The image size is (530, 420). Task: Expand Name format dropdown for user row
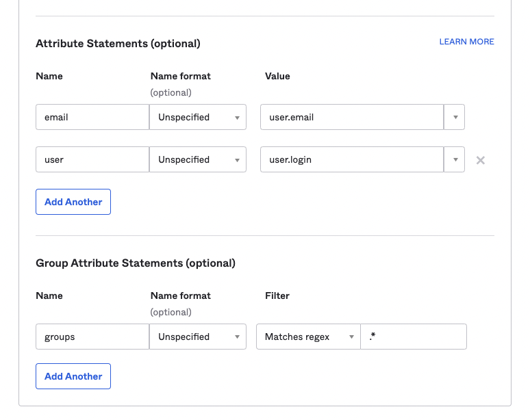pos(198,159)
